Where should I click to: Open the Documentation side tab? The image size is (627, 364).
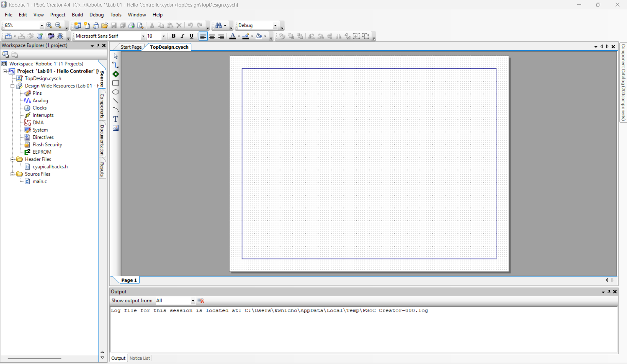tap(102, 140)
